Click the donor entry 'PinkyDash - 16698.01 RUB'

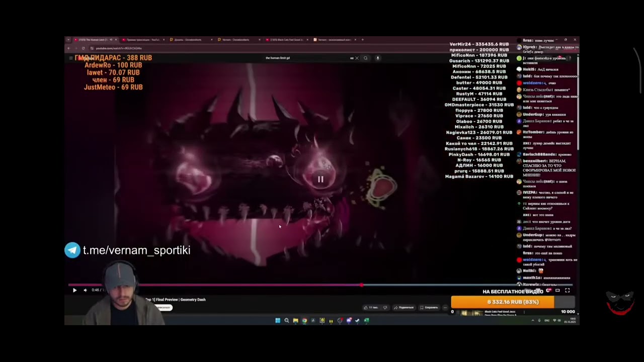point(479,154)
